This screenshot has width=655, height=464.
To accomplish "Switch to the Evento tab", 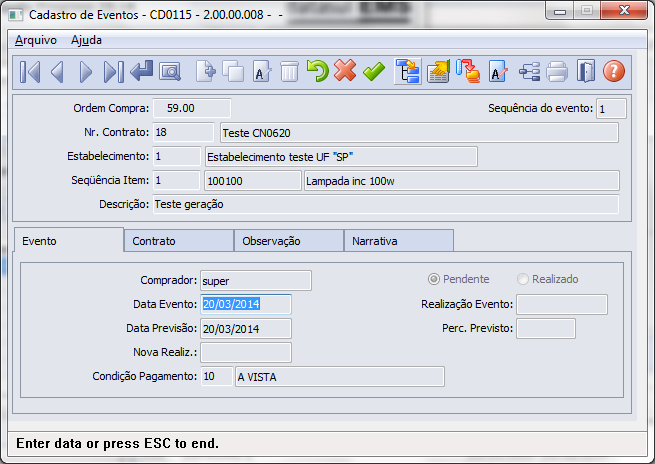I will (x=69, y=240).
